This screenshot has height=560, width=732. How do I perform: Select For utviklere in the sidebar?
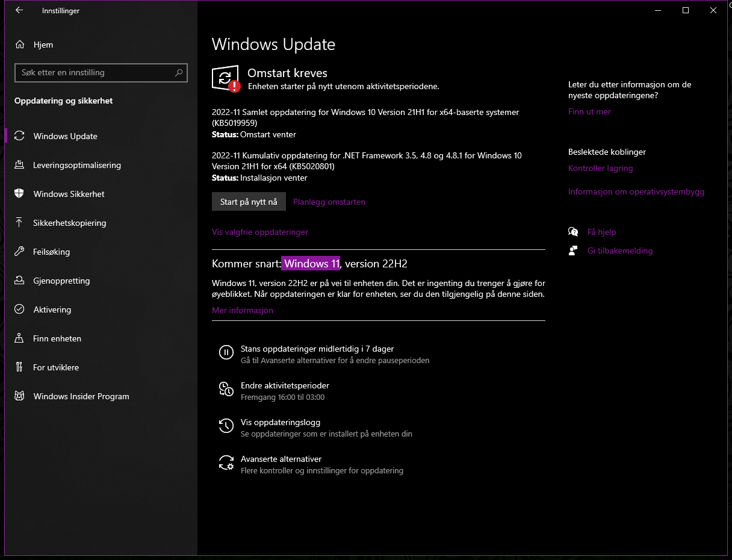(x=101, y=367)
